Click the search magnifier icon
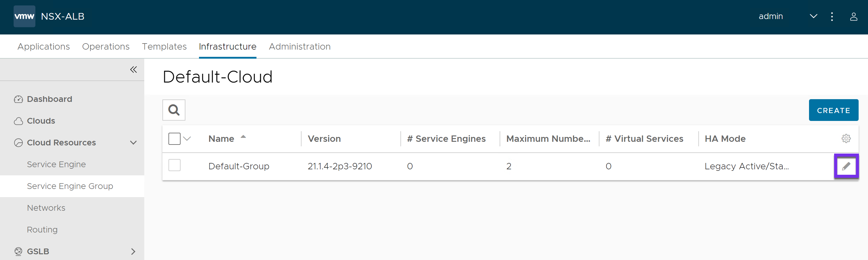 pos(174,110)
